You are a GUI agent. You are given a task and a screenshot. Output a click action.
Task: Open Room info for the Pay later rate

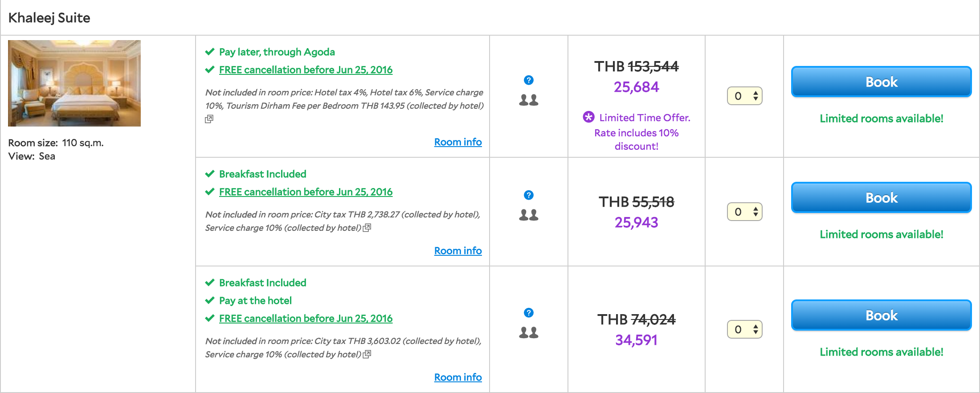pyautogui.click(x=458, y=142)
